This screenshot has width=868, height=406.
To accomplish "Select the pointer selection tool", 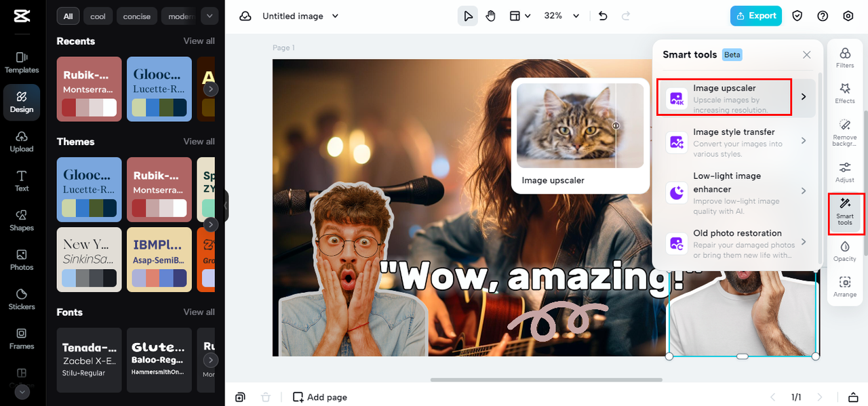I will (467, 16).
